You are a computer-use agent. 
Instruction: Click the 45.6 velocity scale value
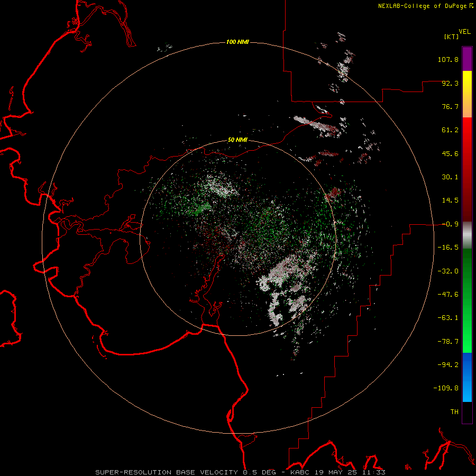[x=450, y=153]
